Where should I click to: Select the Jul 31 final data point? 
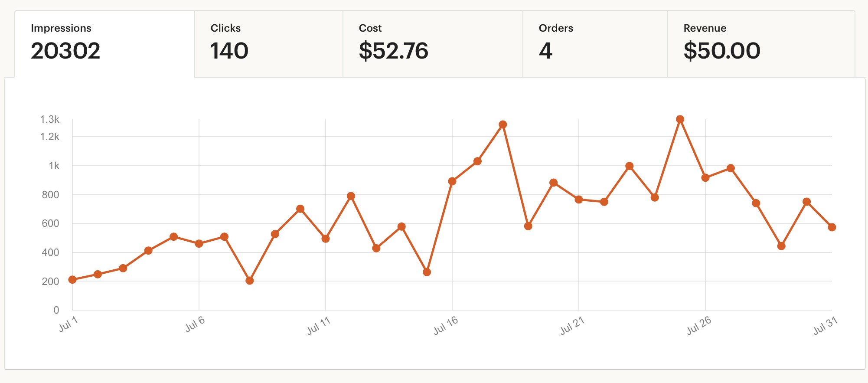click(832, 227)
